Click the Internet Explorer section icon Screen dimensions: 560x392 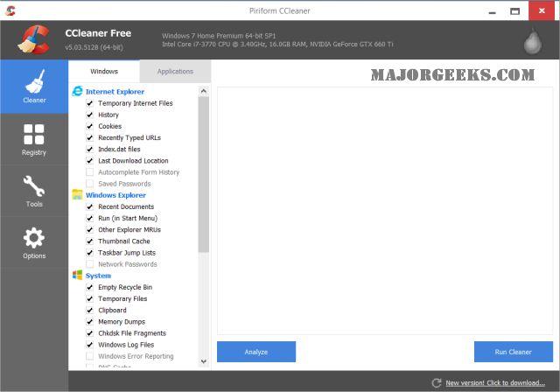(78, 91)
